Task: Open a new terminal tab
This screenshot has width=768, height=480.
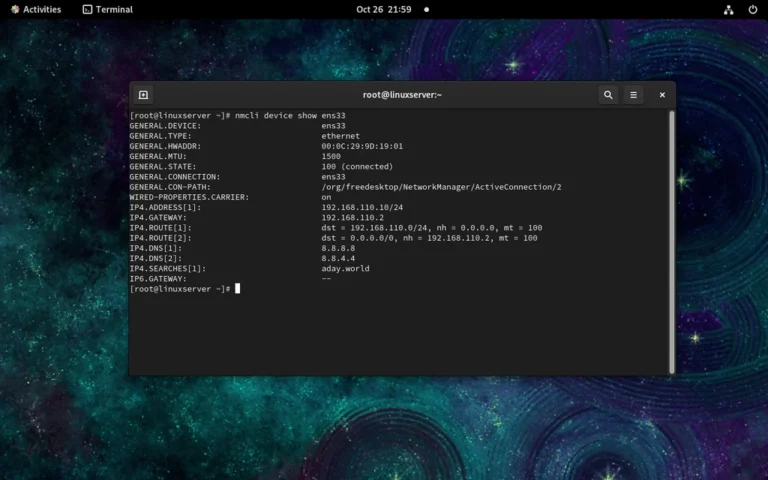Action: [x=143, y=95]
